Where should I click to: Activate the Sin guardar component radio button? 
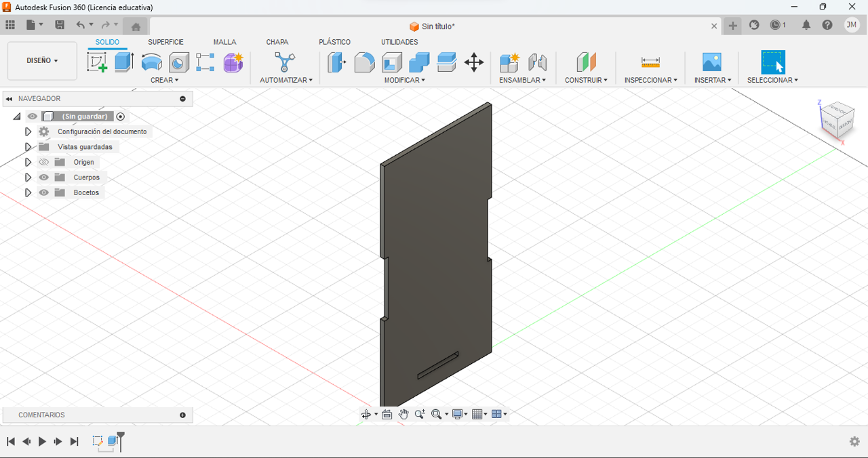tap(121, 117)
